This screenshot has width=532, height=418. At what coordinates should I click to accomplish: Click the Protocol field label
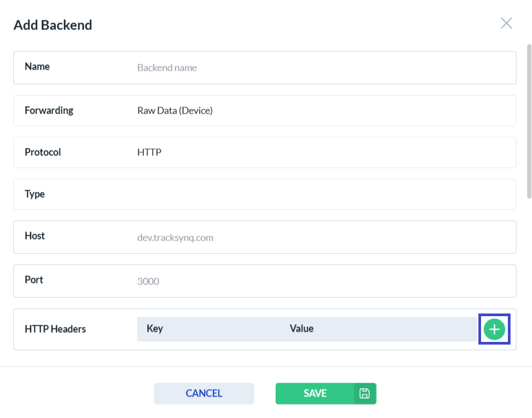(x=43, y=152)
